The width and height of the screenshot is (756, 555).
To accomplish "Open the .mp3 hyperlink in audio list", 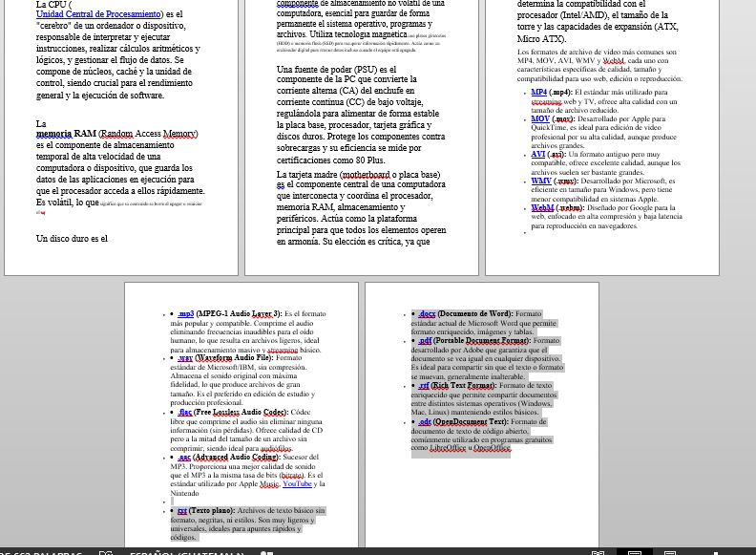I will tap(184, 314).
